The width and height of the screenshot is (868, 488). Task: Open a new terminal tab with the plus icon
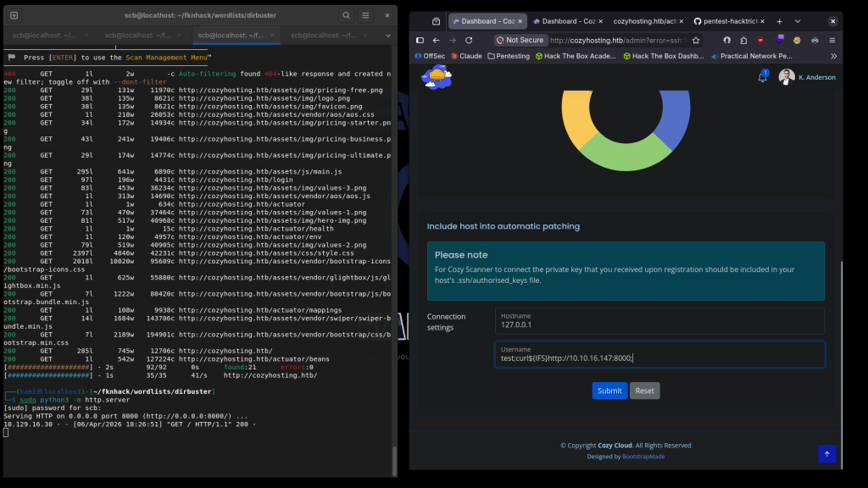(14, 15)
